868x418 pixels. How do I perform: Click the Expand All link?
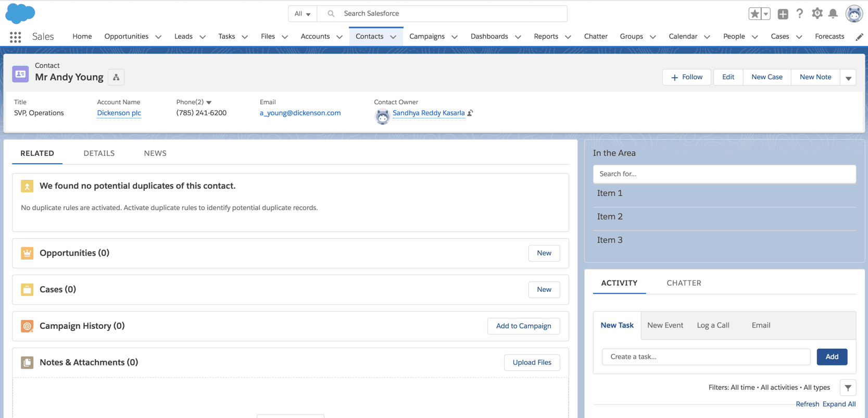[x=839, y=404]
